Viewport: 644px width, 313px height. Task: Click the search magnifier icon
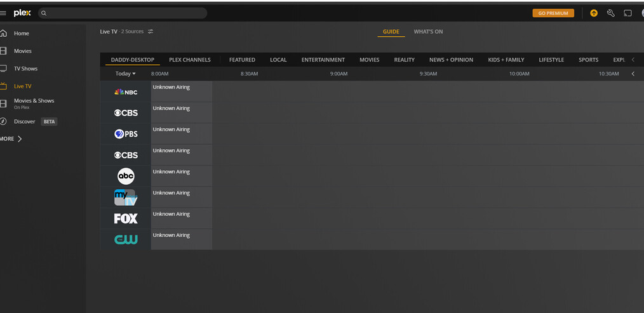tap(44, 13)
